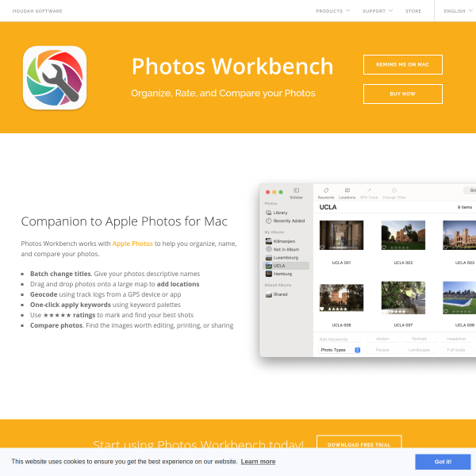Click the Change Titles toolbar icon
Screen dimensions: 476x476
(x=394, y=190)
